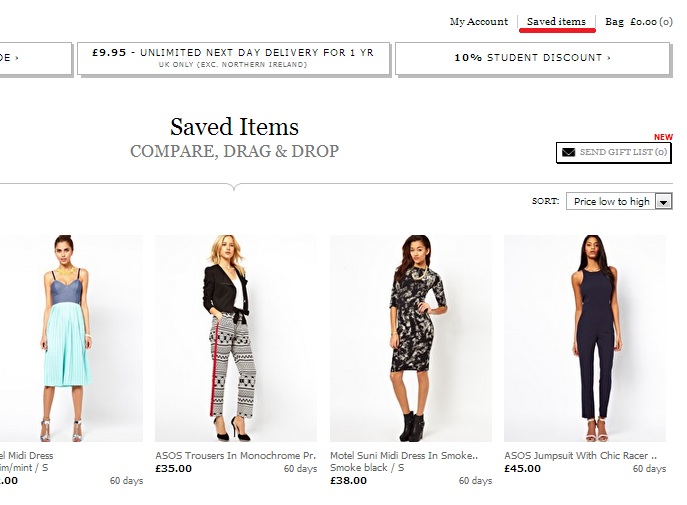
Task: Click the Midi Dress title link
Action: point(26,456)
